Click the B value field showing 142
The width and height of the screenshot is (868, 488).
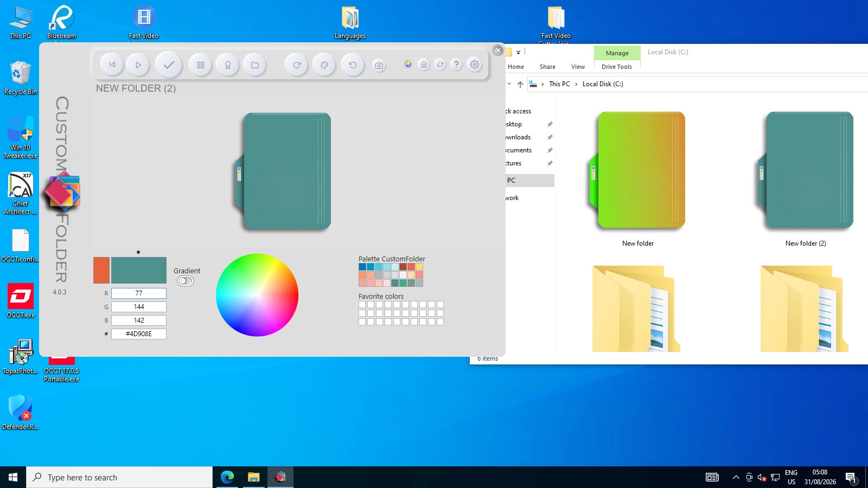coord(139,320)
